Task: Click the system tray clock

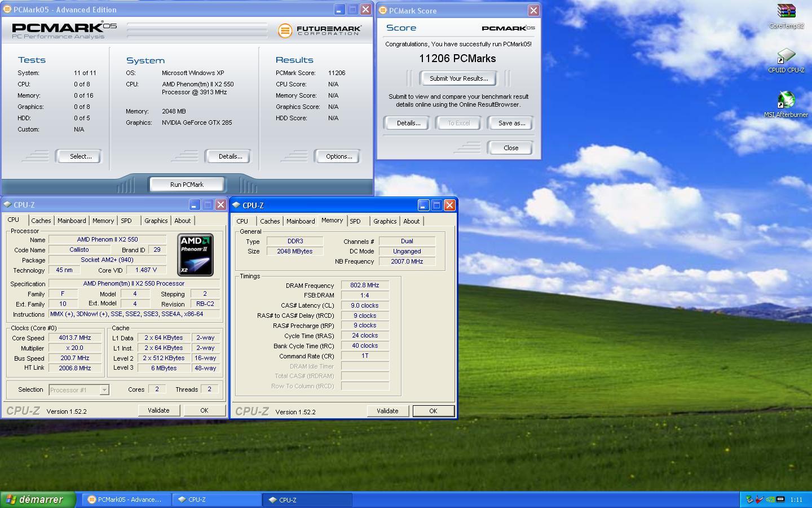Action: pyautogui.click(x=796, y=500)
